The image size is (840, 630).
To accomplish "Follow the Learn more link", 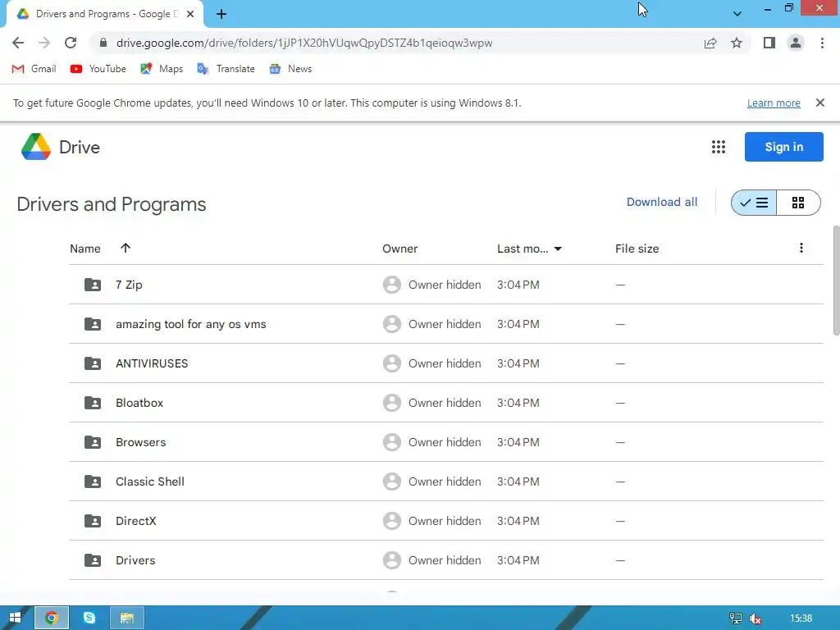I will coord(774,103).
